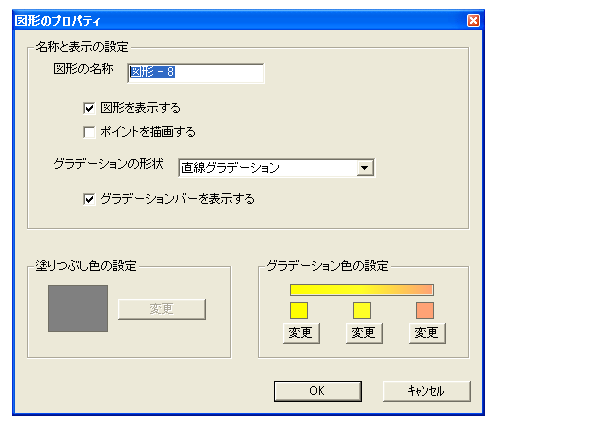Close the 図形のプロパティ dialog

[x=473, y=21]
